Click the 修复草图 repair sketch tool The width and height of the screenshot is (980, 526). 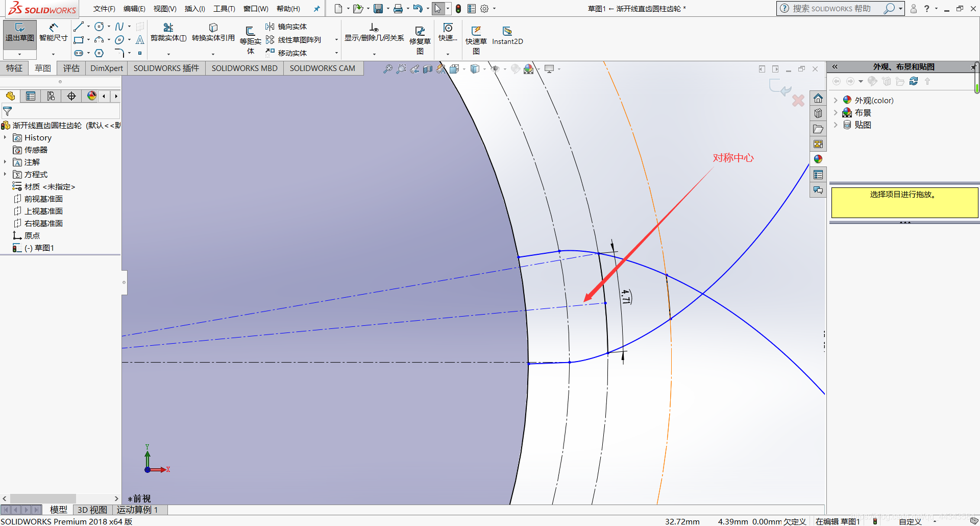coord(420,40)
